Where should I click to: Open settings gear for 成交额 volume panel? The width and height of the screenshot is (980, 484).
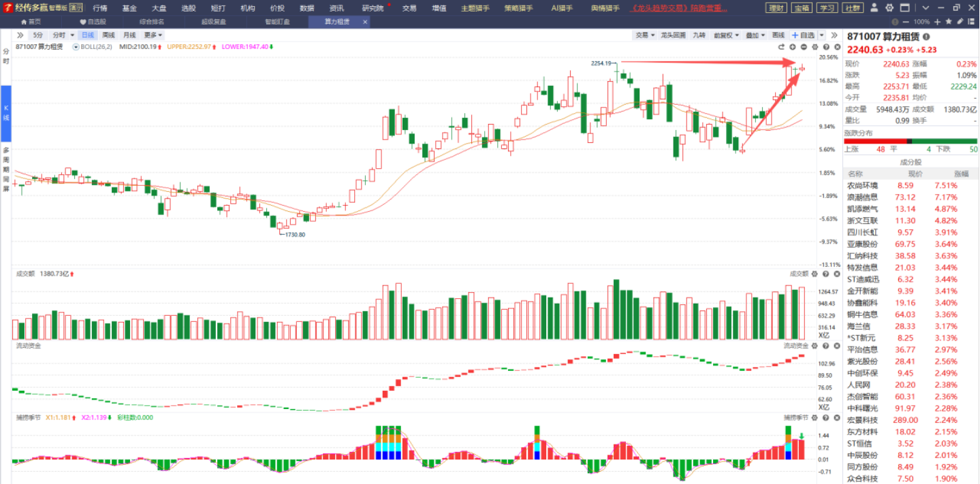coord(815,274)
